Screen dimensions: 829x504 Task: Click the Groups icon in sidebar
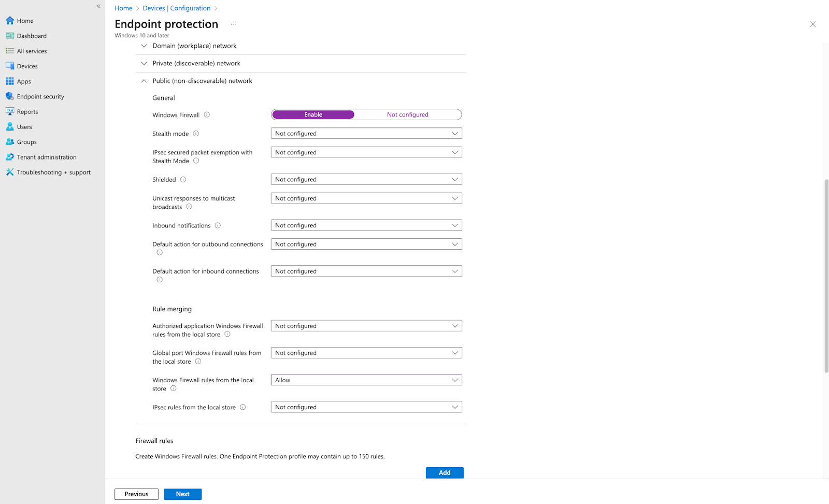(x=10, y=142)
